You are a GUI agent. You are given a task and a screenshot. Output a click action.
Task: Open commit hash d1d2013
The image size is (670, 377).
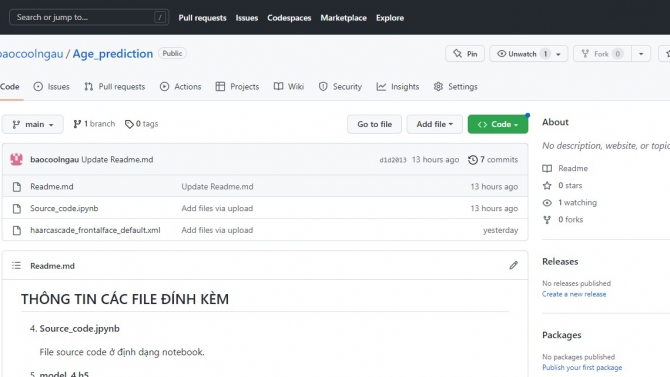pyautogui.click(x=393, y=160)
